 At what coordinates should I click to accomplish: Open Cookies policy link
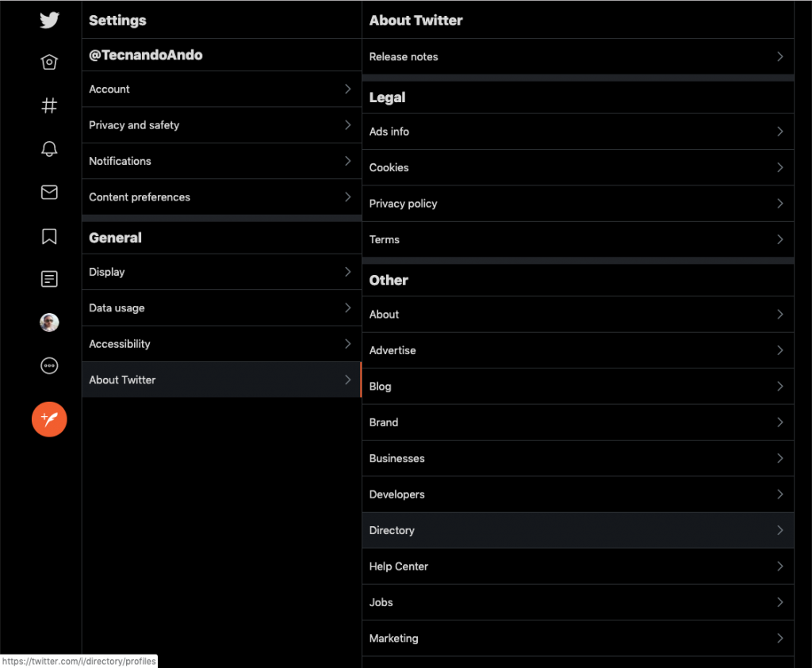(x=578, y=168)
